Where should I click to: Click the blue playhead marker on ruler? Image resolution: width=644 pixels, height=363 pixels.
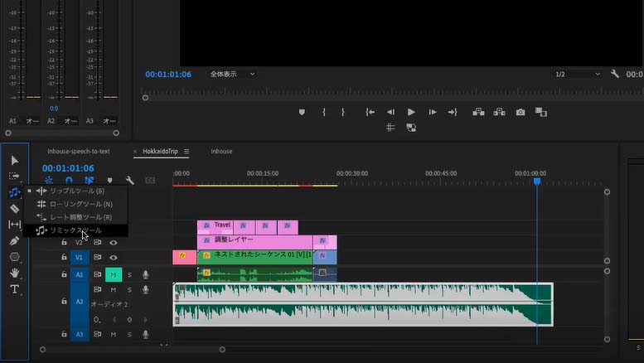[537, 181]
